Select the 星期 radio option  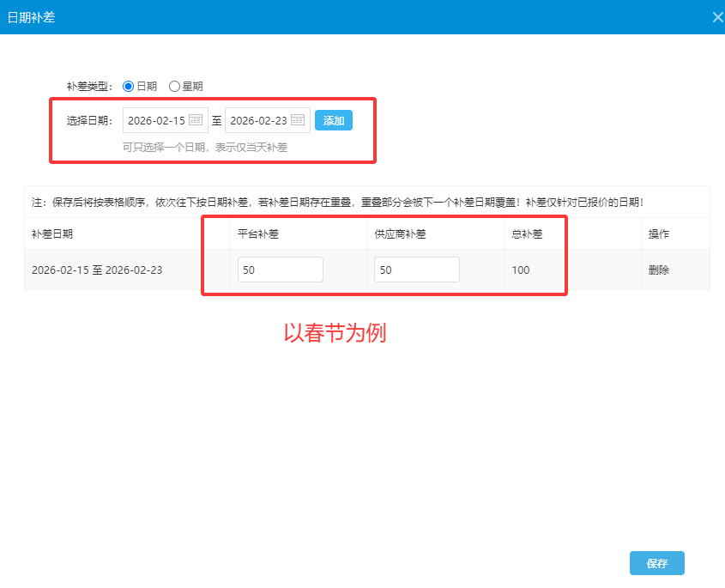[174, 86]
